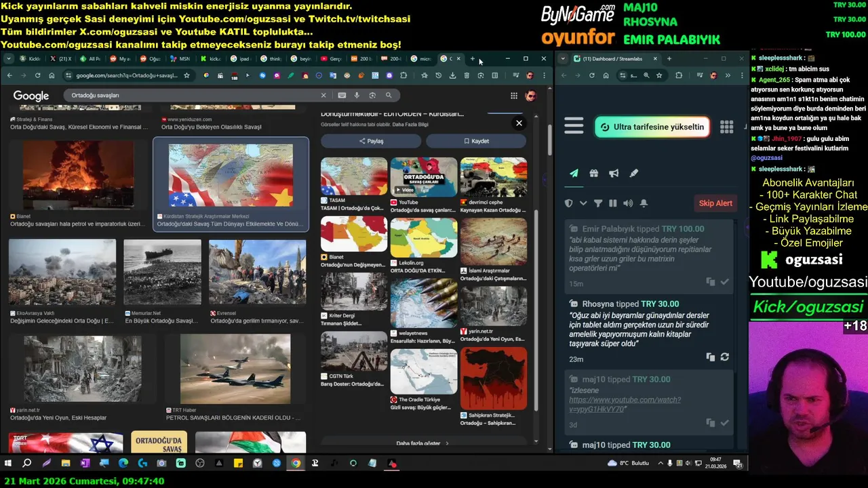868x488 pixels.
Task: Open the fighter jets TRT Haber image
Action: (235, 369)
